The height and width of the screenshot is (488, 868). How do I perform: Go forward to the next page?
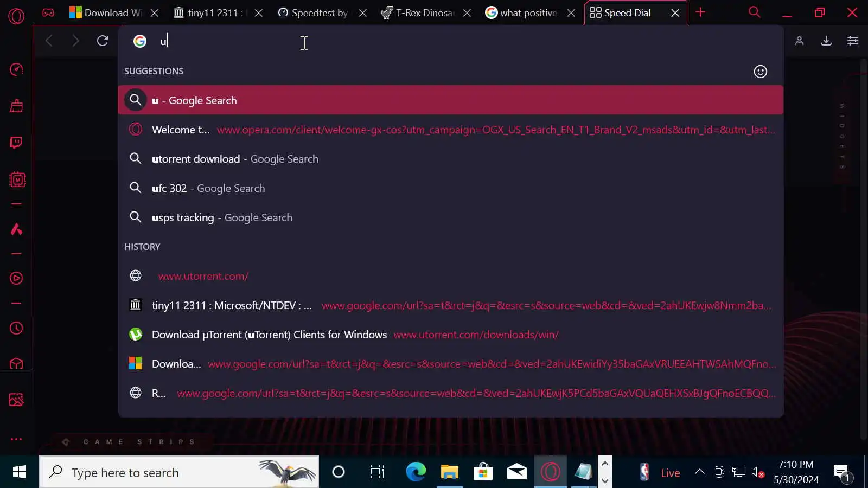pyautogui.click(x=75, y=41)
